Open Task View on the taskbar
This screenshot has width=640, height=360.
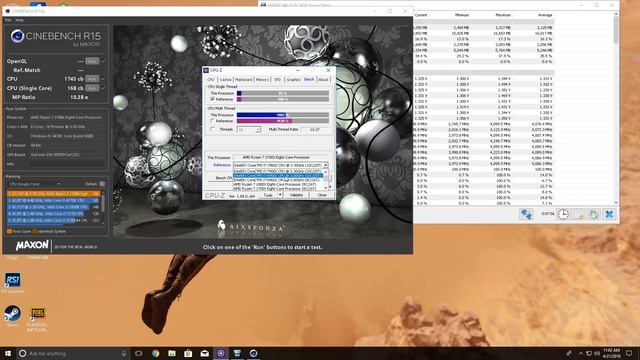(139, 353)
